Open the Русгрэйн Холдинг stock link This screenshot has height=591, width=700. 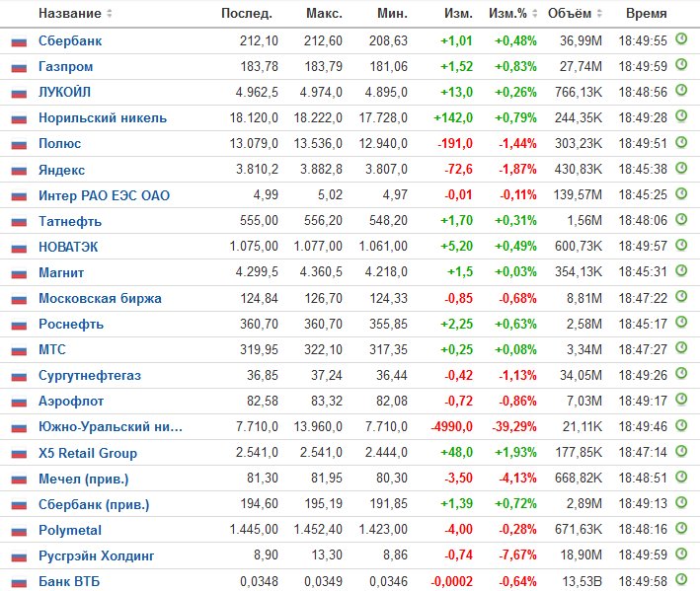click(96, 555)
